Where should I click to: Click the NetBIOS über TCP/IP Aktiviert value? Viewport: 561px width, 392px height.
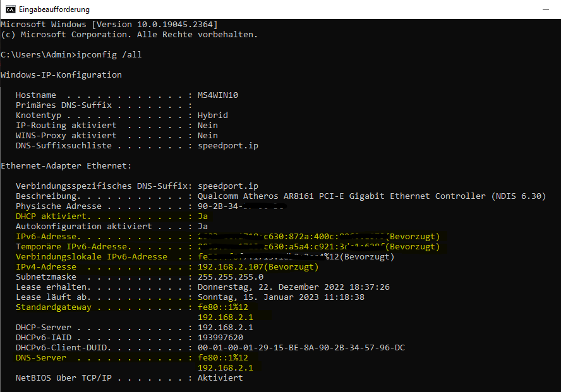(220, 377)
